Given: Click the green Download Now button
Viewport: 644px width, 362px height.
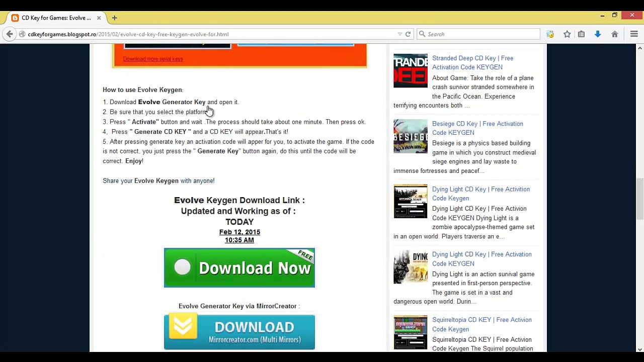Looking at the screenshot, I should click(239, 268).
